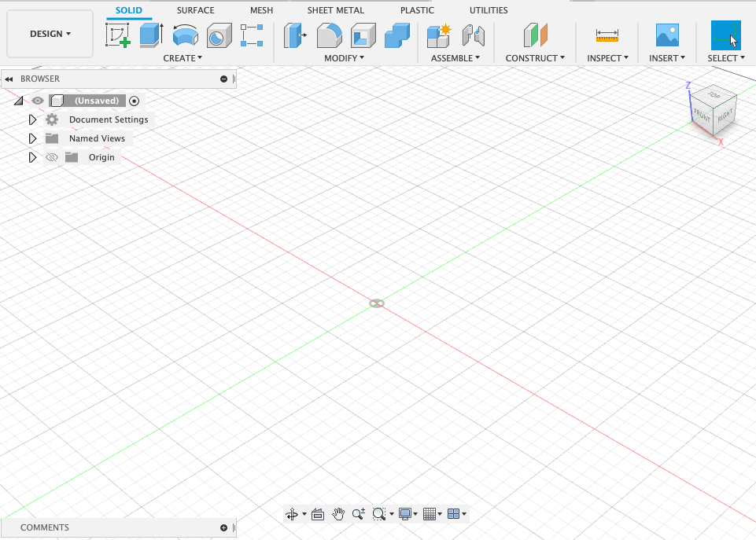Select the Fillet tool

(x=329, y=35)
